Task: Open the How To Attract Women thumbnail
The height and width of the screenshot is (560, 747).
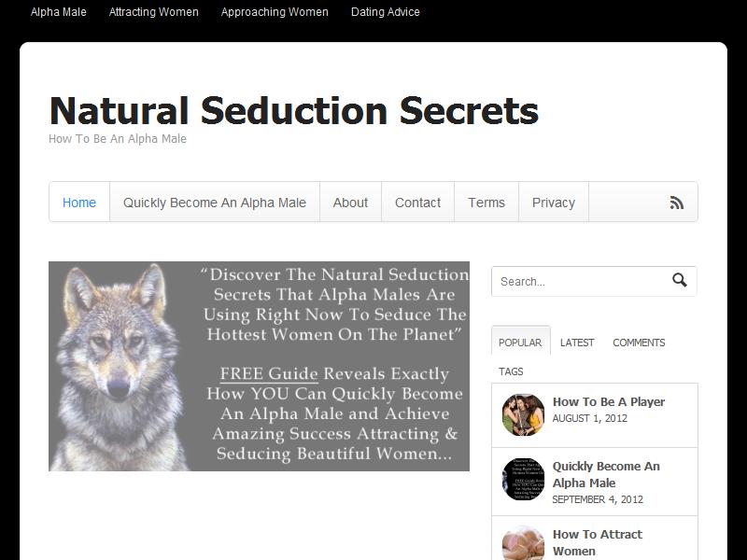Action: 523,543
